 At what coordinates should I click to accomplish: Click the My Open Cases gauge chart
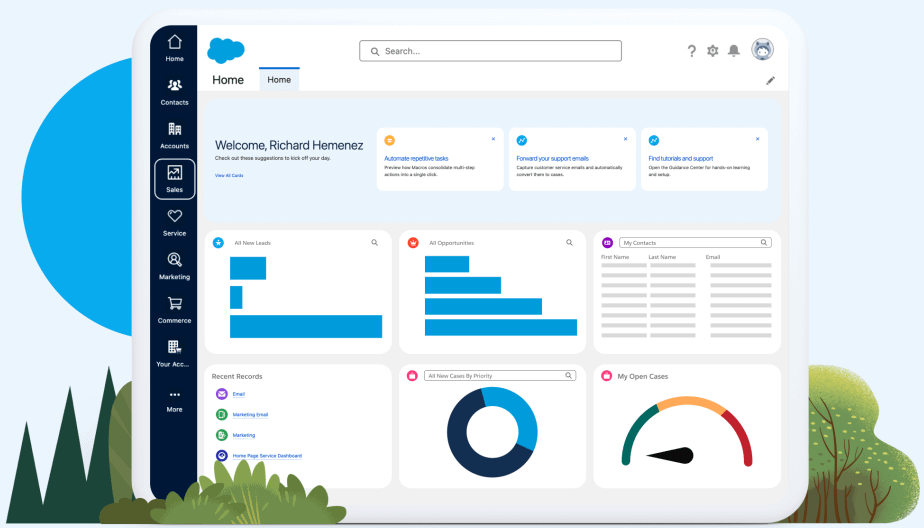[687, 431]
